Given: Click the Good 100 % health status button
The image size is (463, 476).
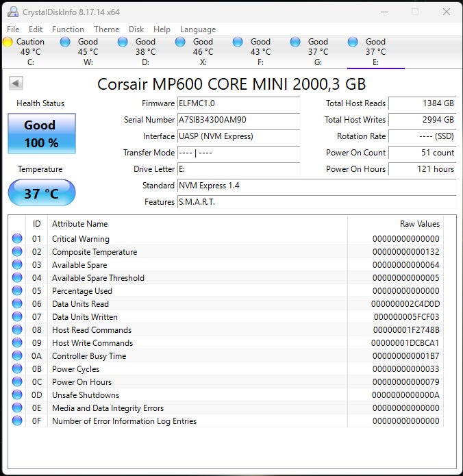Looking at the screenshot, I should click(42, 134).
